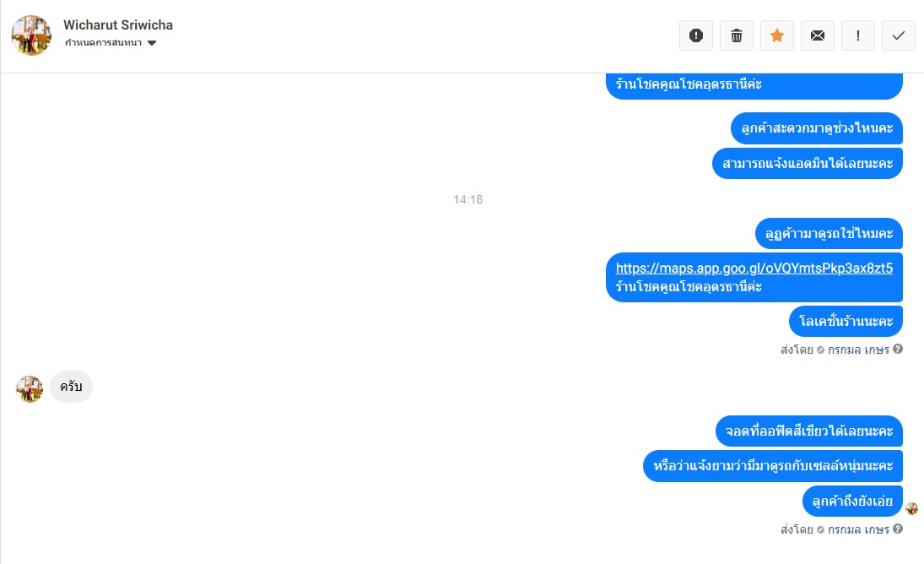Mark conversation as spam with exclamation circle icon
924x564 pixels.
tap(696, 35)
